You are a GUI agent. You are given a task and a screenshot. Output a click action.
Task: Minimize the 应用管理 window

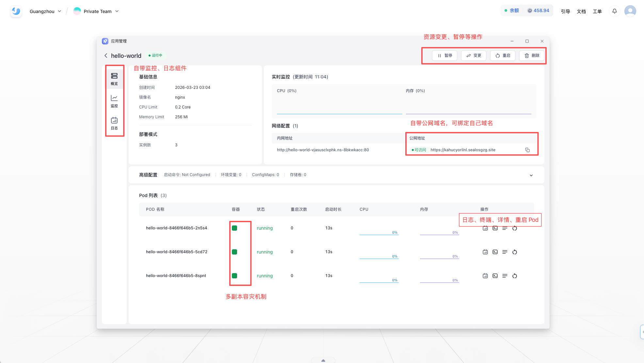512,41
